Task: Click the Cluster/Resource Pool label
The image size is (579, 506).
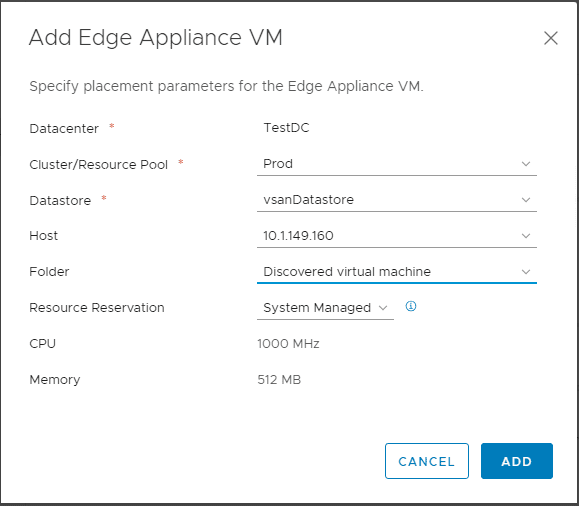Action: (x=99, y=165)
